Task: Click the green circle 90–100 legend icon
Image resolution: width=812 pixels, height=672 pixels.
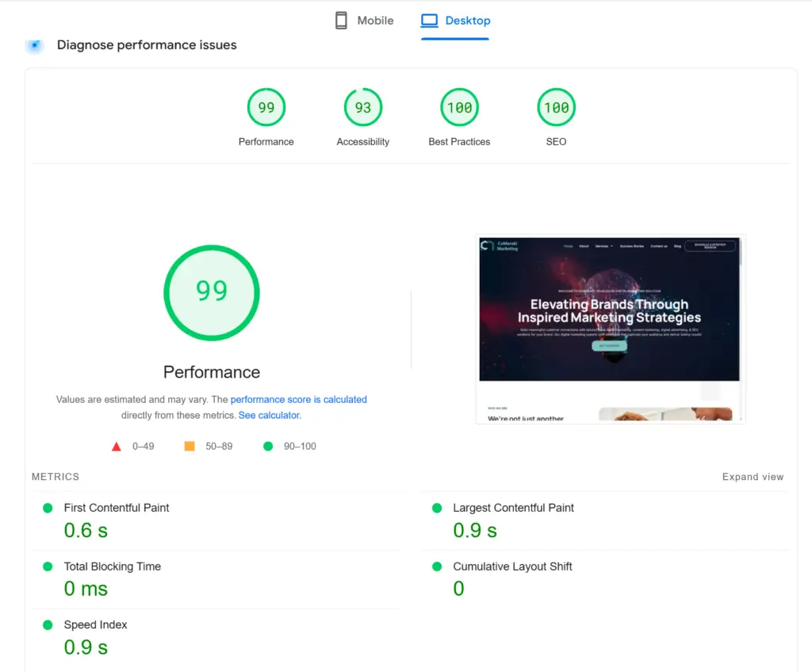Action: click(x=268, y=446)
